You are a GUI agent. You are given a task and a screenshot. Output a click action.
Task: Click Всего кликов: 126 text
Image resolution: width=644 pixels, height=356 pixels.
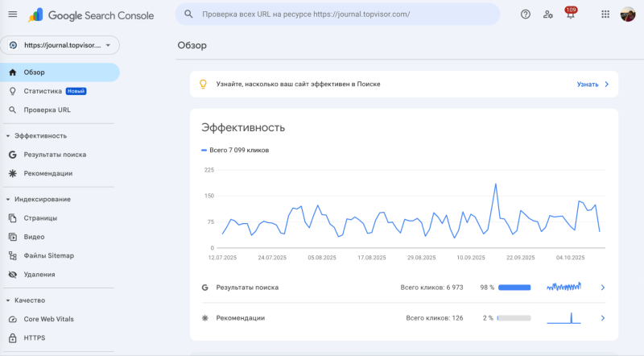pyautogui.click(x=435, y=318)
